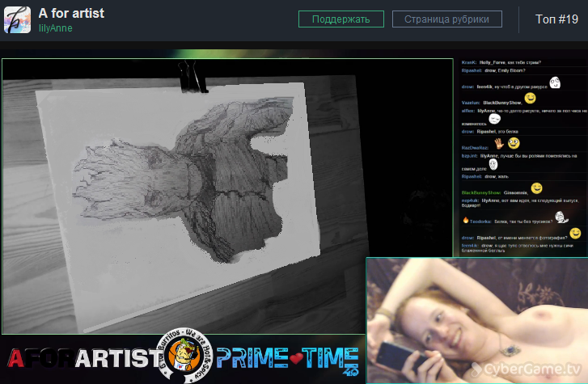
Task: Click the poker face emoji in alfkx's message
Action: coord(495,119)
